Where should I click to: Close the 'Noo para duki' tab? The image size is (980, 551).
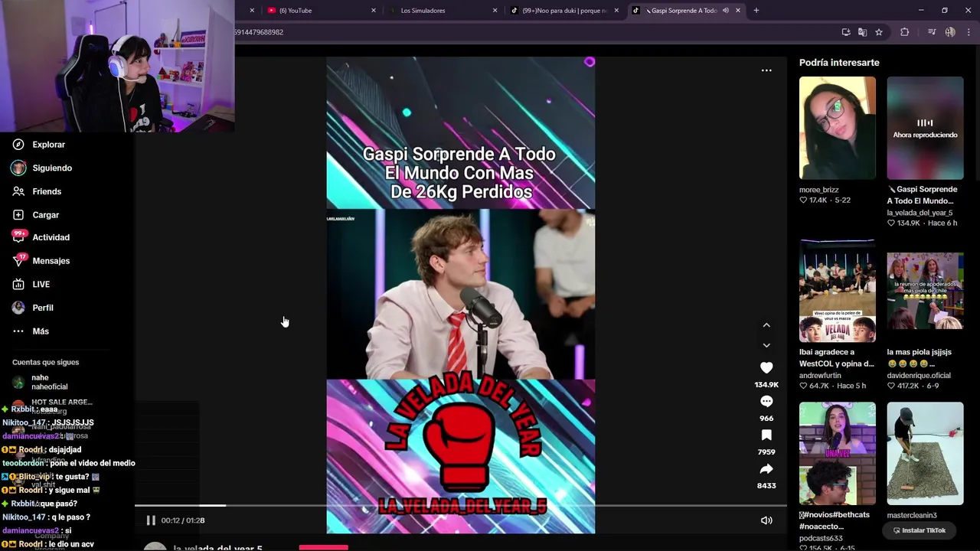click(616, 11)
